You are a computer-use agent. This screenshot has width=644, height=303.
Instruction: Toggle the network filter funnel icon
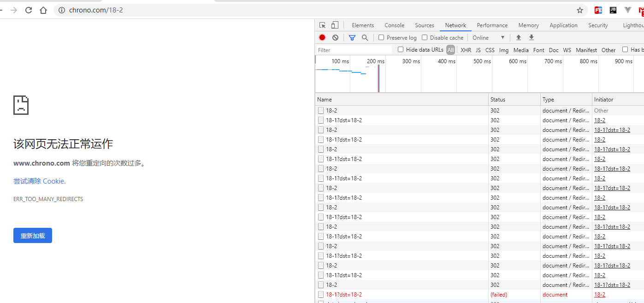pos(352,38)
